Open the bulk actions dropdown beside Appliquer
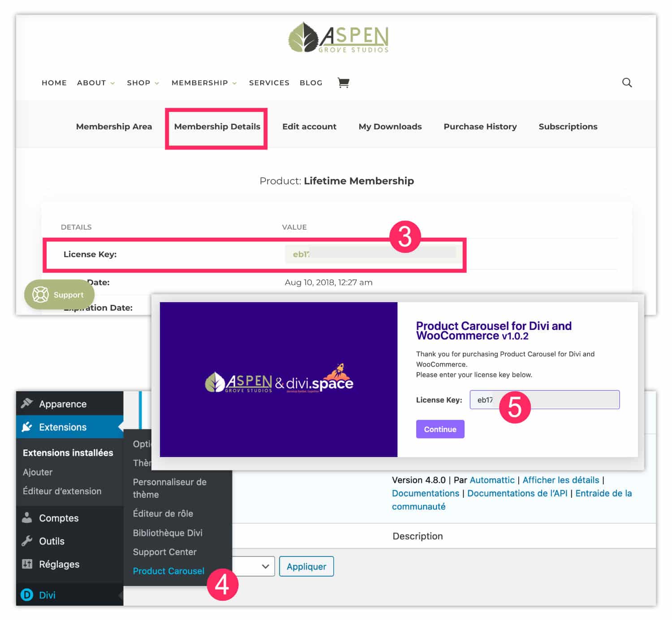 [253, 566]
